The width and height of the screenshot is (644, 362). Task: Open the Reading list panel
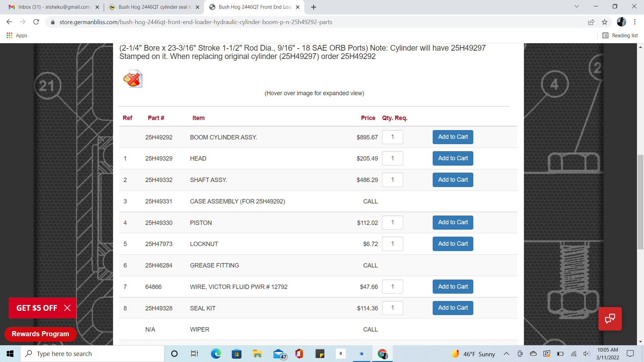tap(620, 35)
